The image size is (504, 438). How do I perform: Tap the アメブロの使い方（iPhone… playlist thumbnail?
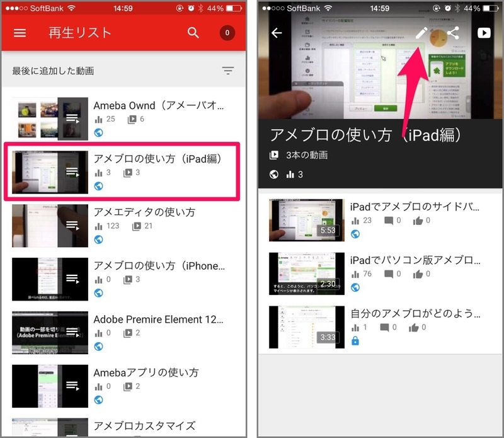(x=50, y=279)
